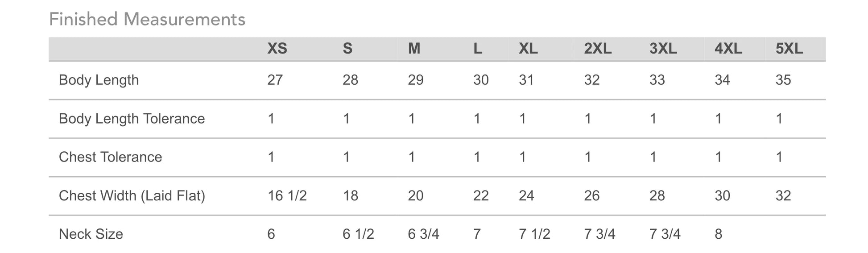
Task: Click the S body length value 28
Action: click(350, 80)
